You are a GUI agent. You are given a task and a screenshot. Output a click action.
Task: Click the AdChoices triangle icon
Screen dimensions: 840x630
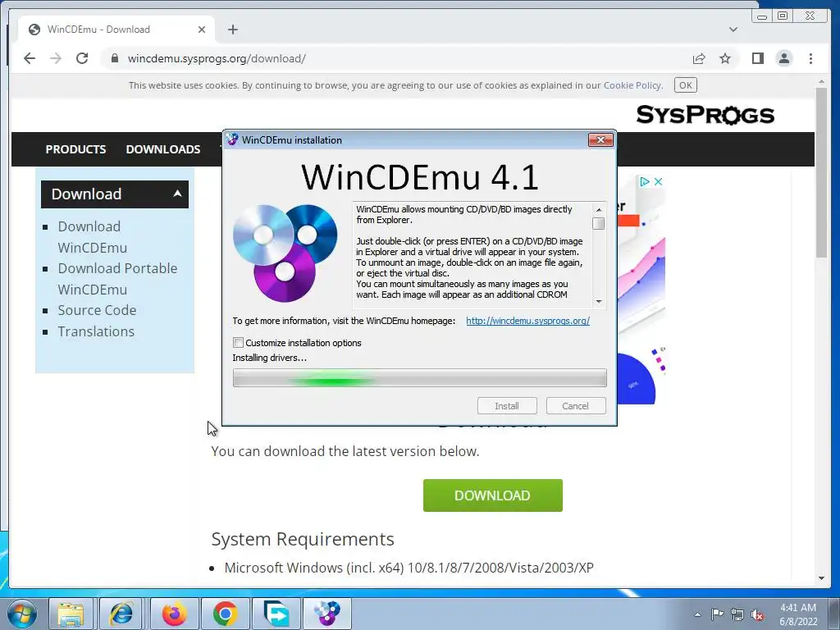645,182
